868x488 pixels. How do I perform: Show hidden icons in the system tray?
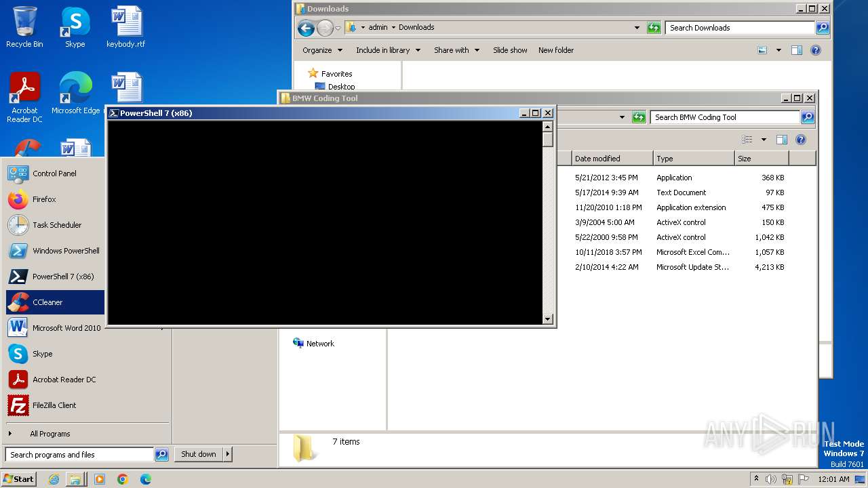[757, 479]
